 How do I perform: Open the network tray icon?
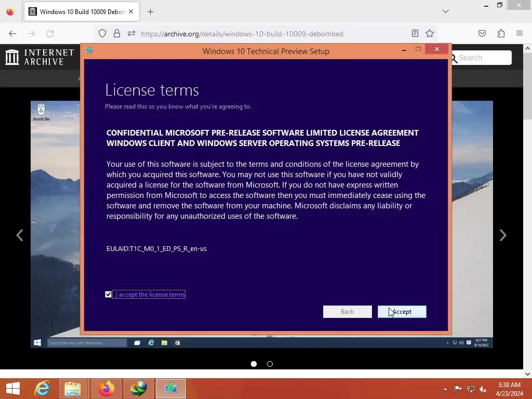(x=471, y=389)
